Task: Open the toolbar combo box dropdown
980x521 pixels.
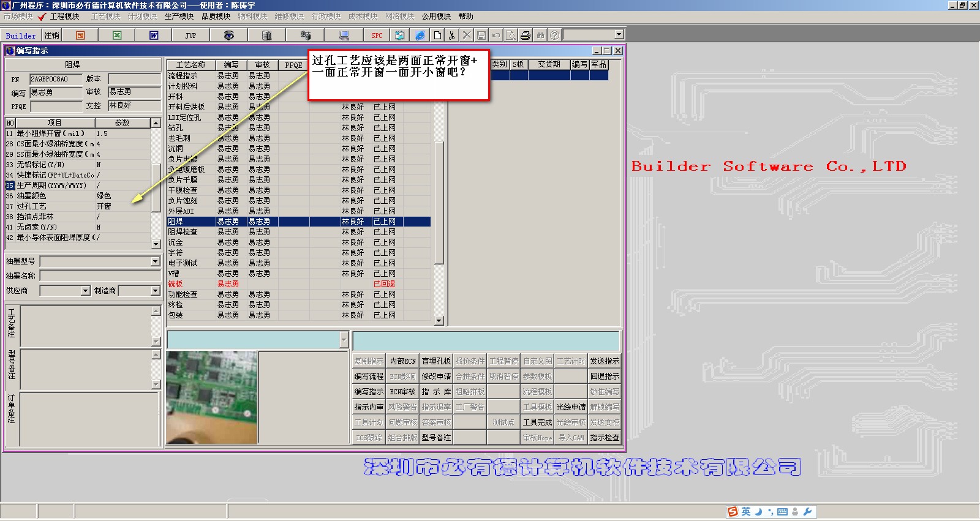Action: click(619, 35)
